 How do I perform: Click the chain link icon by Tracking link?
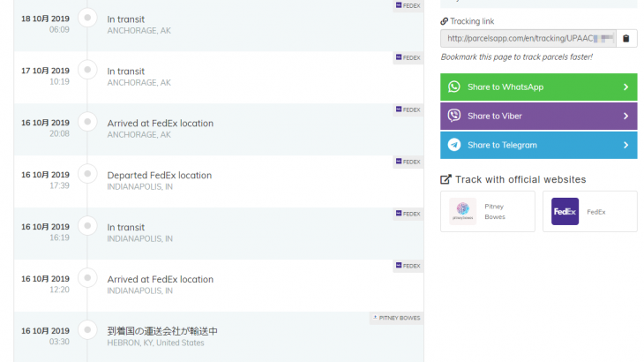[x=445, y=21]
